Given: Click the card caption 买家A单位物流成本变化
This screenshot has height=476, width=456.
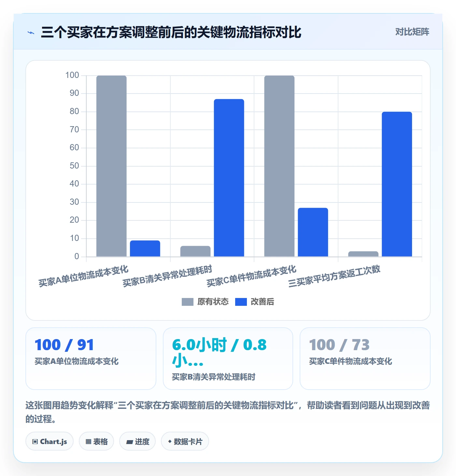Looking at the screenshot, I should click(x=77, y=361).
